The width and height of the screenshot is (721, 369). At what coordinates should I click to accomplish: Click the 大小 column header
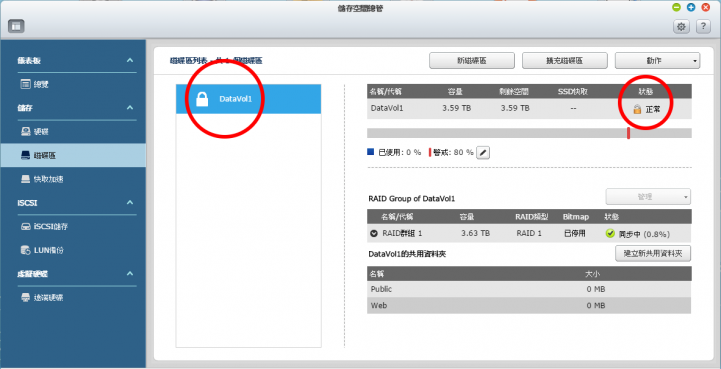592,274
